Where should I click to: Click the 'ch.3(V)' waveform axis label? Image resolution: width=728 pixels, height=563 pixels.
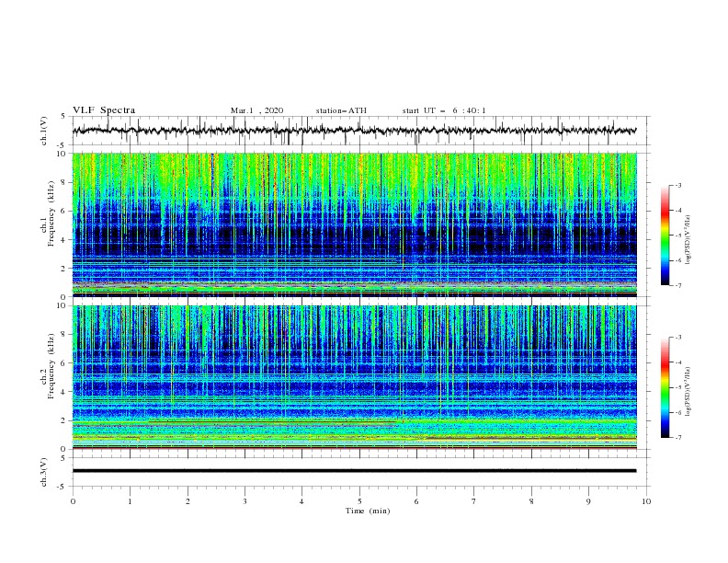[44, 472]
